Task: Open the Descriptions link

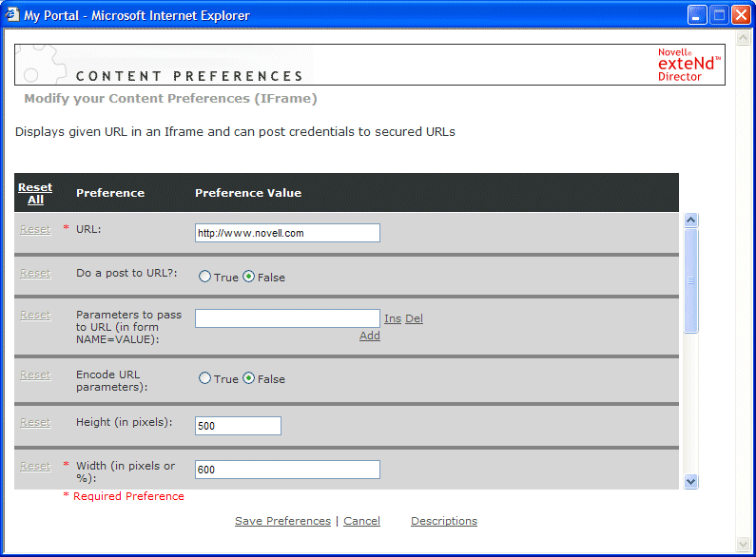Action: pyautogui.click(x=444, y=521)
